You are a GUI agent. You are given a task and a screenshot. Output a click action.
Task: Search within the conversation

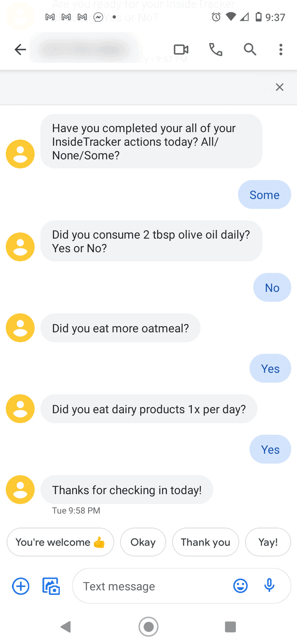[250, 50]
